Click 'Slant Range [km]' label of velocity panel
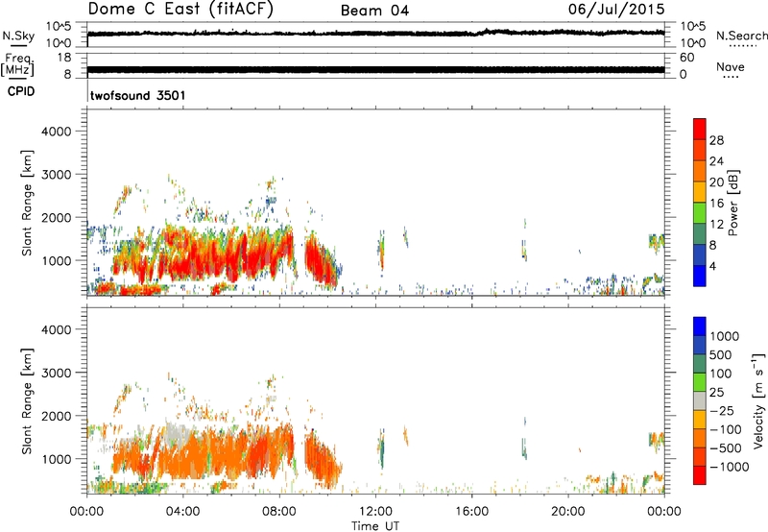 [27, 401]
